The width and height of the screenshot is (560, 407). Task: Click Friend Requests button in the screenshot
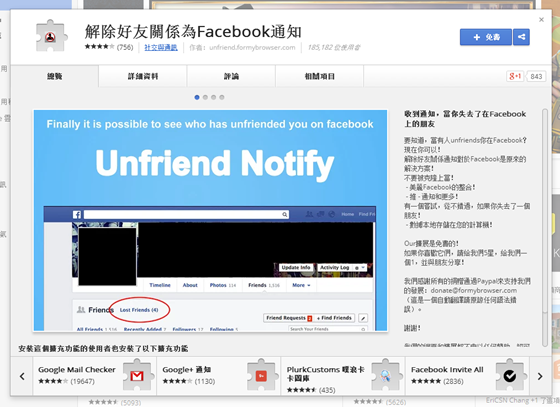289,318
